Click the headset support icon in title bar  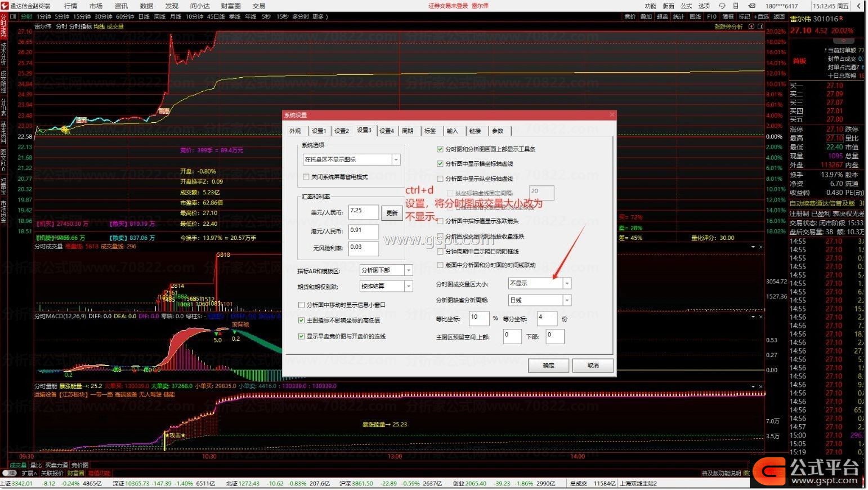coord(721,6)
